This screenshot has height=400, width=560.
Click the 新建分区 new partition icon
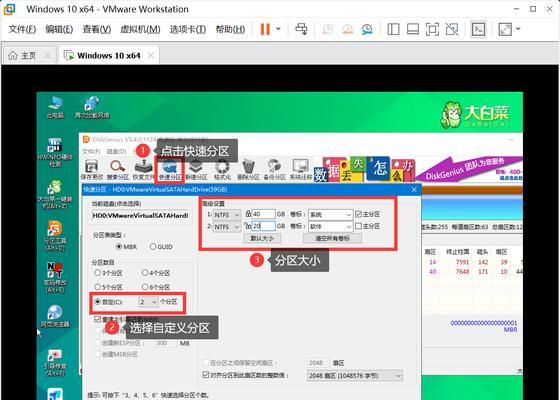[196, 169]
